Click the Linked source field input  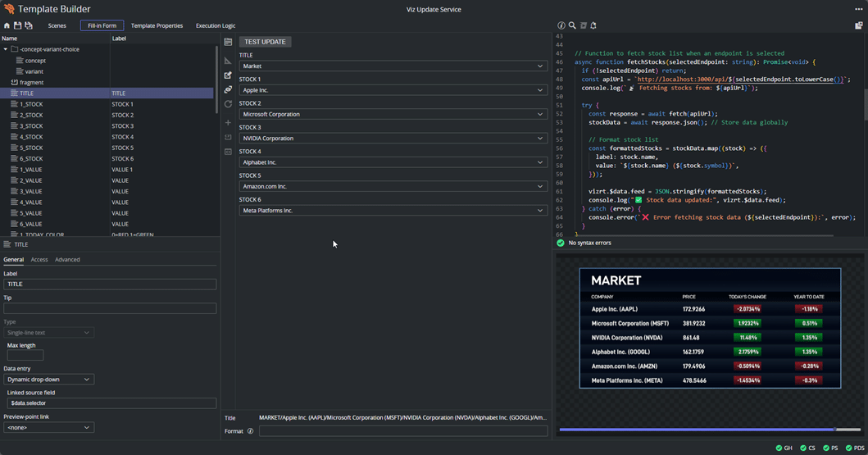point(110,403)
